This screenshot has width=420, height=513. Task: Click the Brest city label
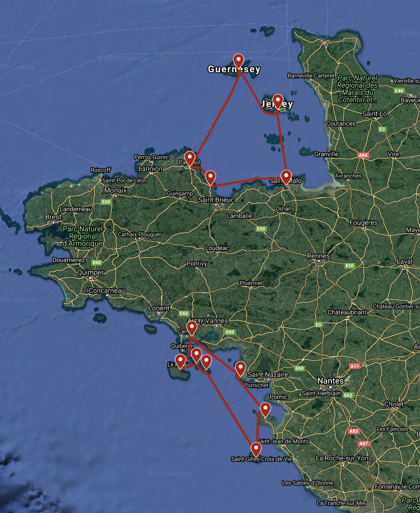(53, 217)
